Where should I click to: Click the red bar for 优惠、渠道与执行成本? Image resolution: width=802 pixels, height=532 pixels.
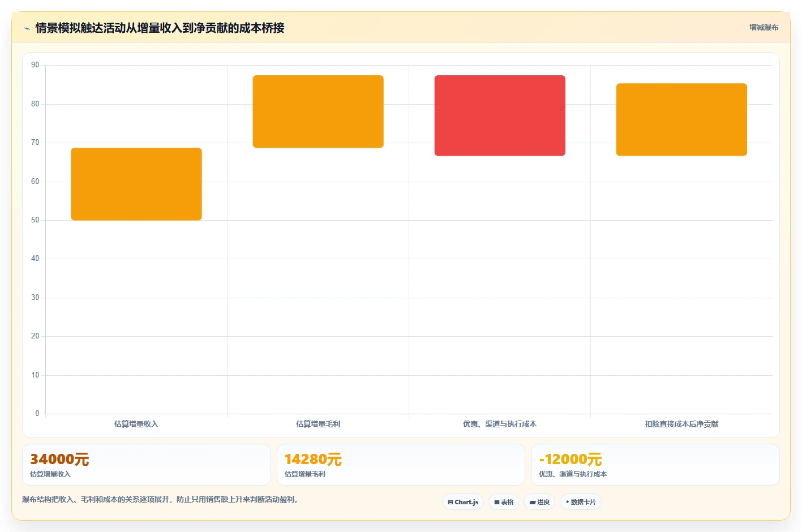pyautogui.click(x=500, y=115)
